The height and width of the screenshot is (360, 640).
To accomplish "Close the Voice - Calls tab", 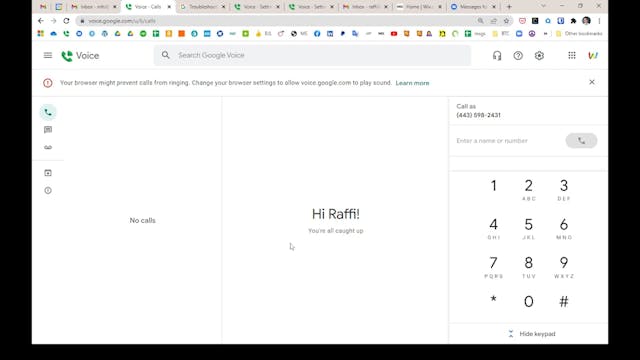I will (x=169, y=7).
